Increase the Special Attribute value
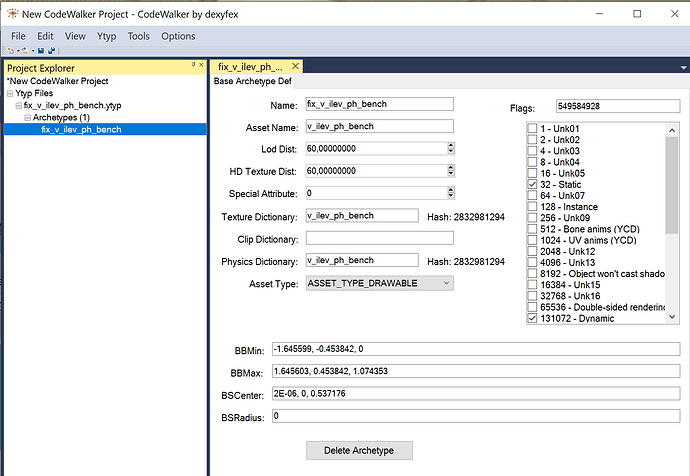 point(451,190)
